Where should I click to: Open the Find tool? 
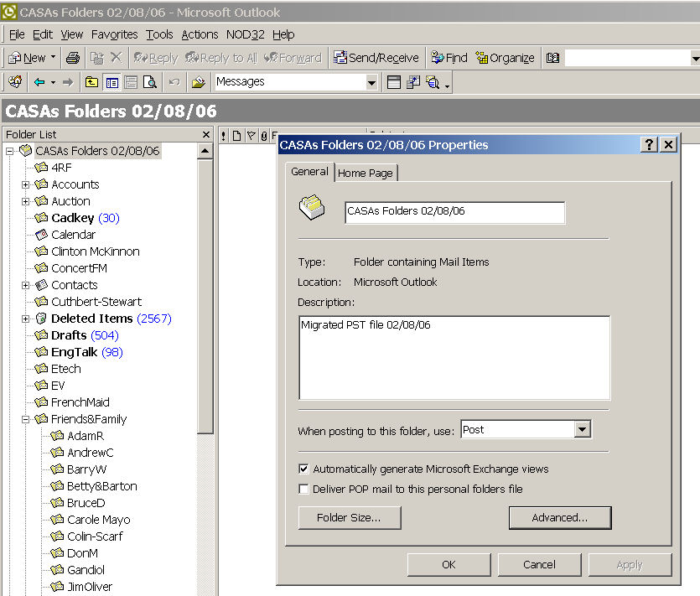coord(449,58)
